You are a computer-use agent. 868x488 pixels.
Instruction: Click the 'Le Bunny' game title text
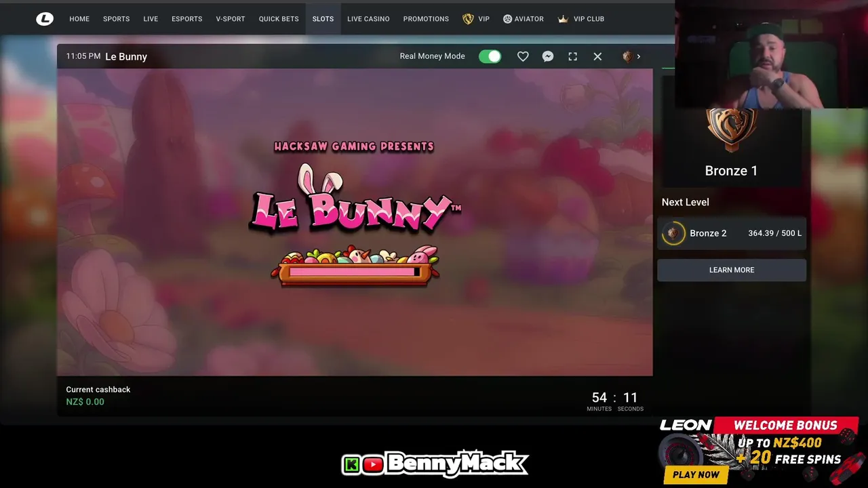point(126,56)
